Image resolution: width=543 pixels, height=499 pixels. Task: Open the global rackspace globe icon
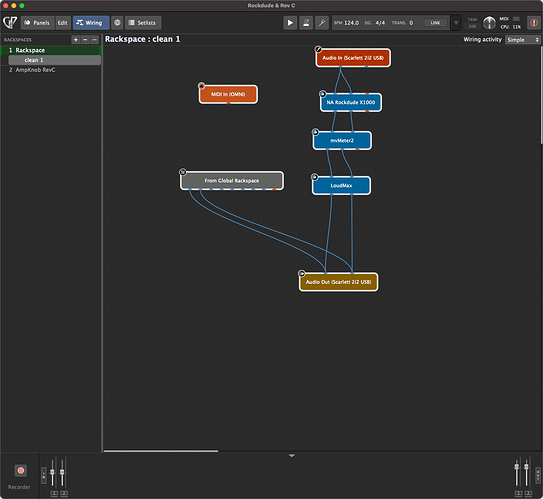[117, 23]
